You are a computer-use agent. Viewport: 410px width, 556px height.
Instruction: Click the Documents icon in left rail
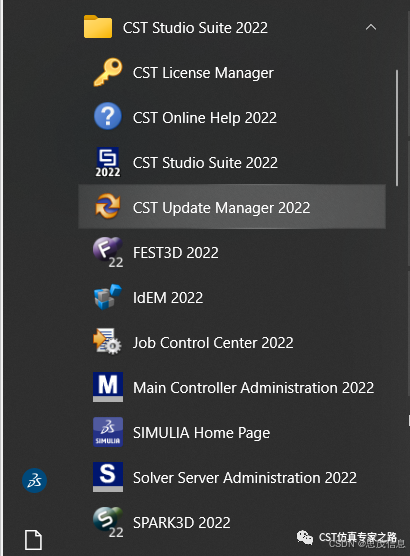point(34,540)
